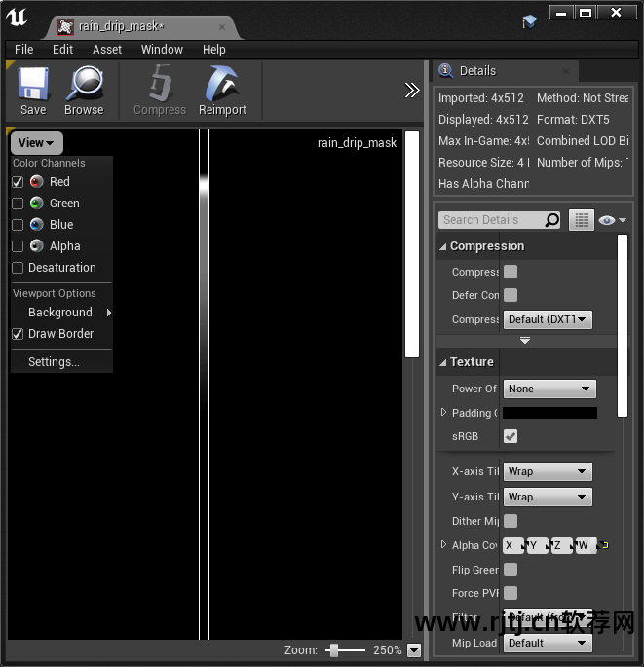Image resolution: width=644 pixels, height=667 pixels.
Task: Click the Green channel sphere icon
Action: pos(37,203)
